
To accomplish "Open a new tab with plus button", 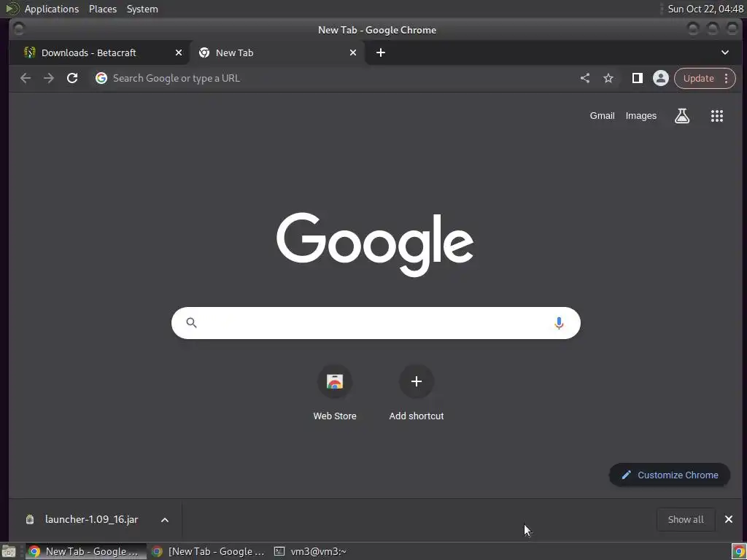I will point(381,52).
